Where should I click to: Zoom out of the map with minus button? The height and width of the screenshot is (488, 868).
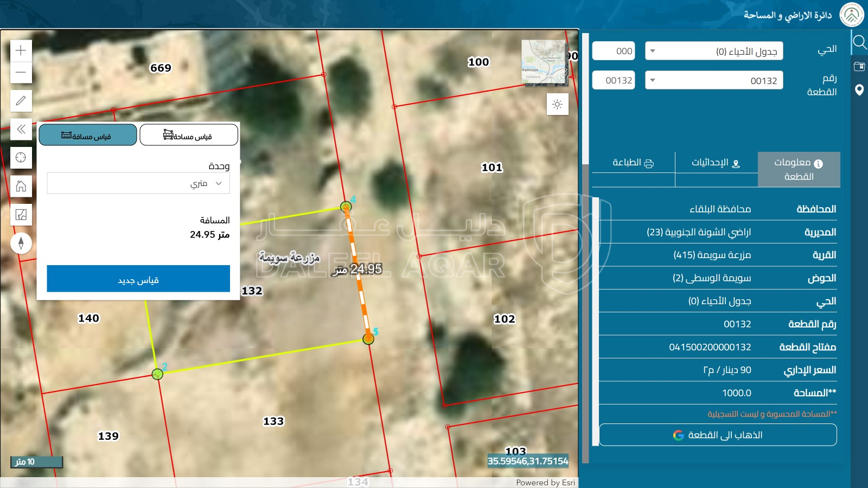pyautogui.click(x=21, y=72)
